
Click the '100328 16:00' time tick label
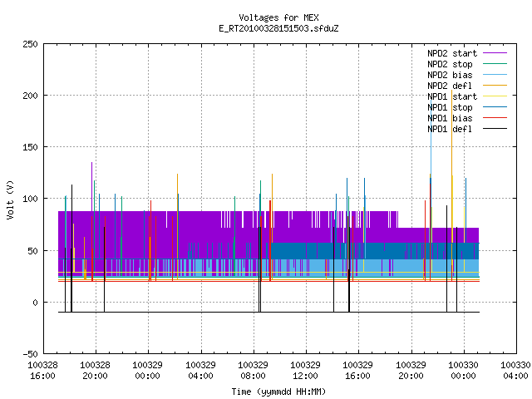point(42,371)
